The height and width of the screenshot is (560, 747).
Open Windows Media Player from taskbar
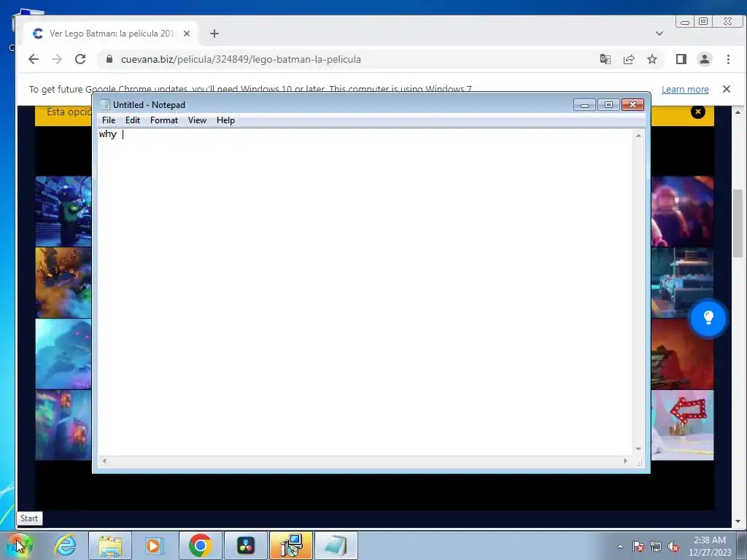click(154, 545)
